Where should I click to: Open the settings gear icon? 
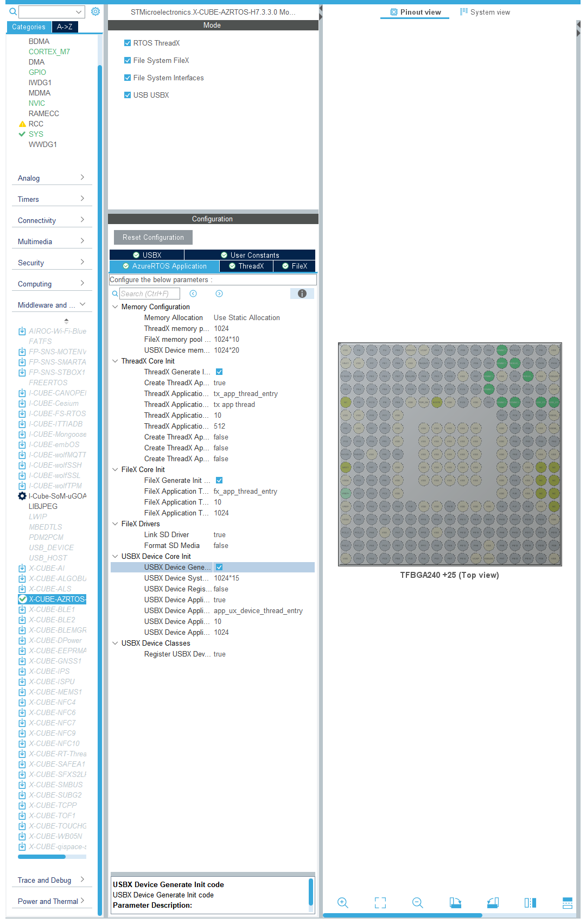(x=95, y=11)
